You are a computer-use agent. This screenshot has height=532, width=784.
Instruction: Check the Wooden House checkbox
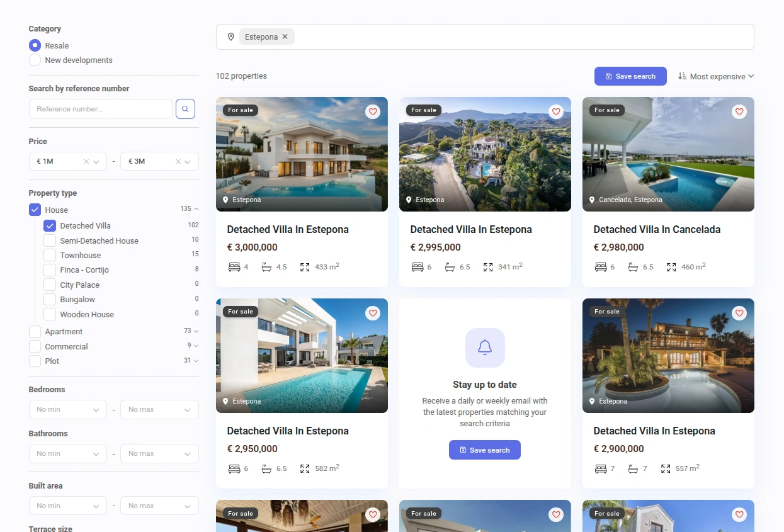[x=50, y=314]
